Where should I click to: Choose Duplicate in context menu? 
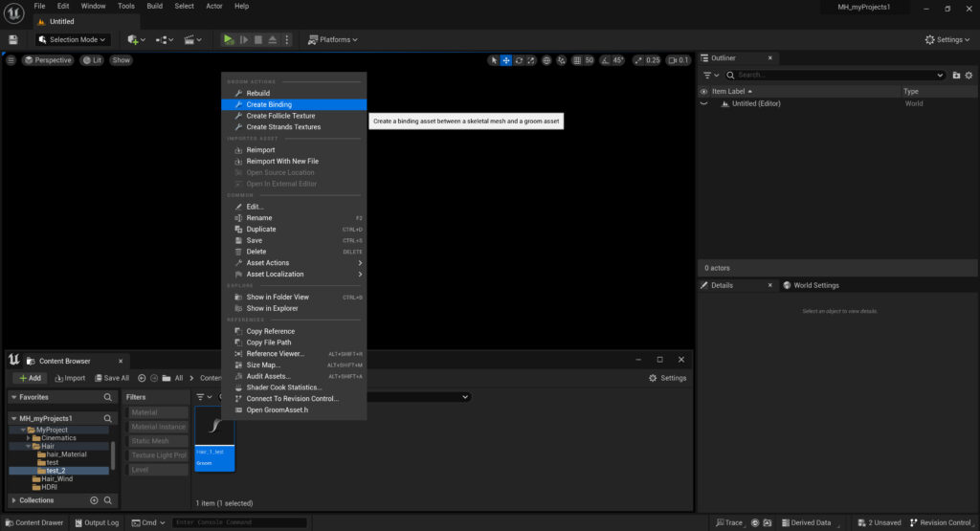coord(294,230)
